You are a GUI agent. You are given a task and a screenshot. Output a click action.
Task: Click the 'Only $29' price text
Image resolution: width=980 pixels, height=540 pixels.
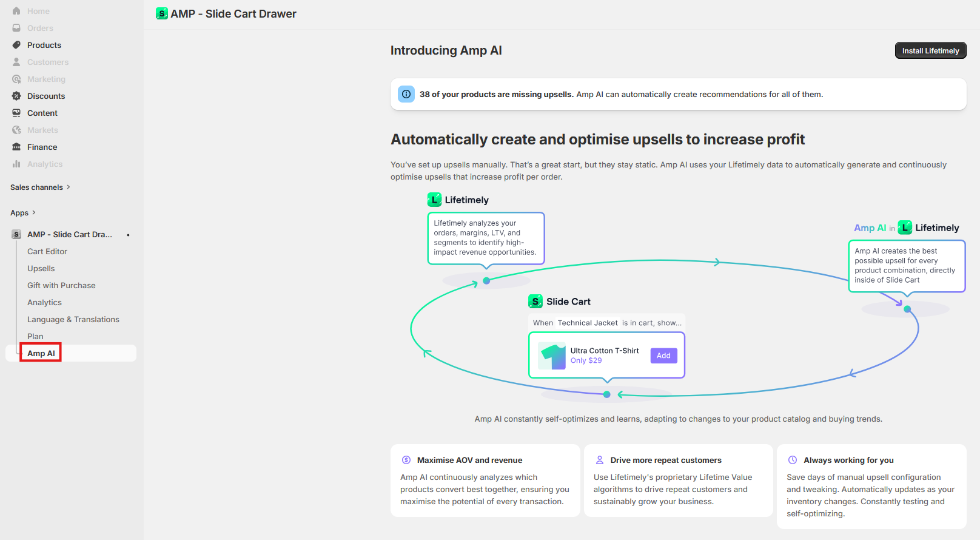click(586, 360)
